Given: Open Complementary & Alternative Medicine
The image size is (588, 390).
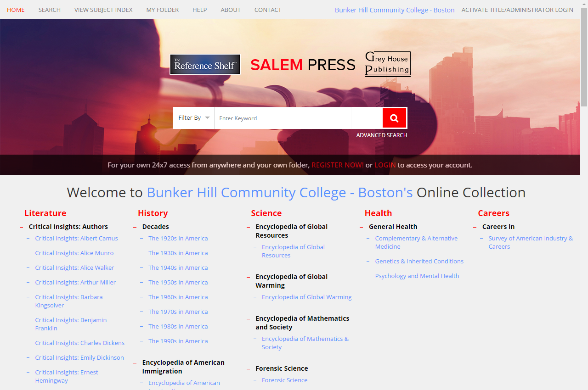Looking at the screenshot, I should (416, 242).
